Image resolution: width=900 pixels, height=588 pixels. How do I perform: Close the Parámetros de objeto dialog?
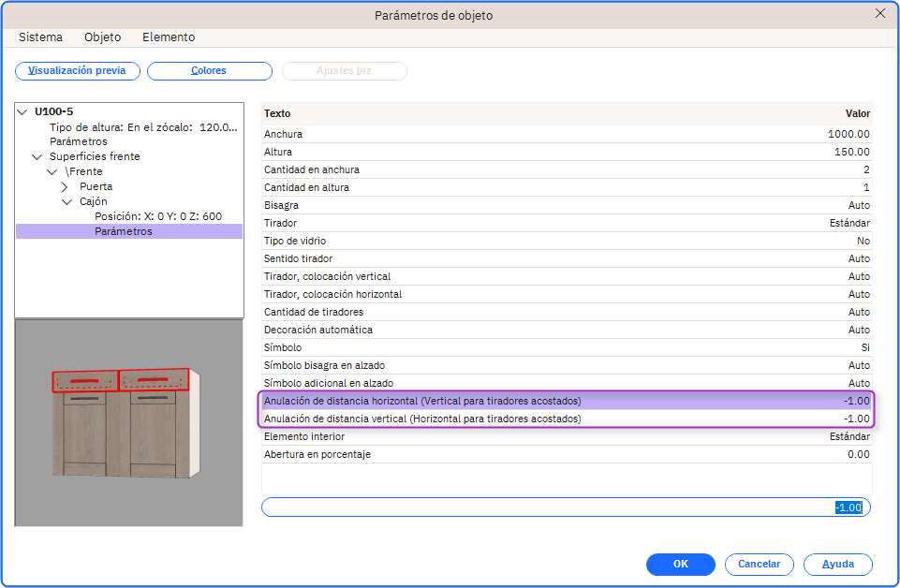pyautogui.click(x=880, y=13)
